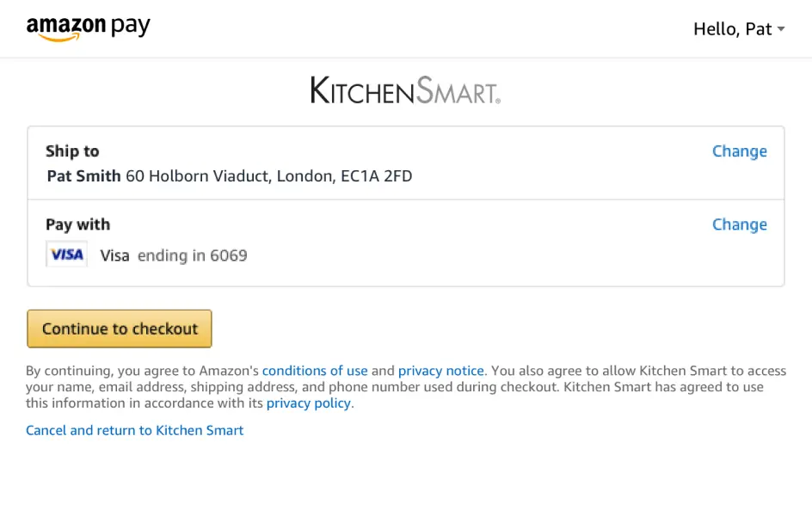The width and height of the screenshot is (812, 516).
Task: Open Kitchen Smart's privacy policy link
Action: (309, 403)
